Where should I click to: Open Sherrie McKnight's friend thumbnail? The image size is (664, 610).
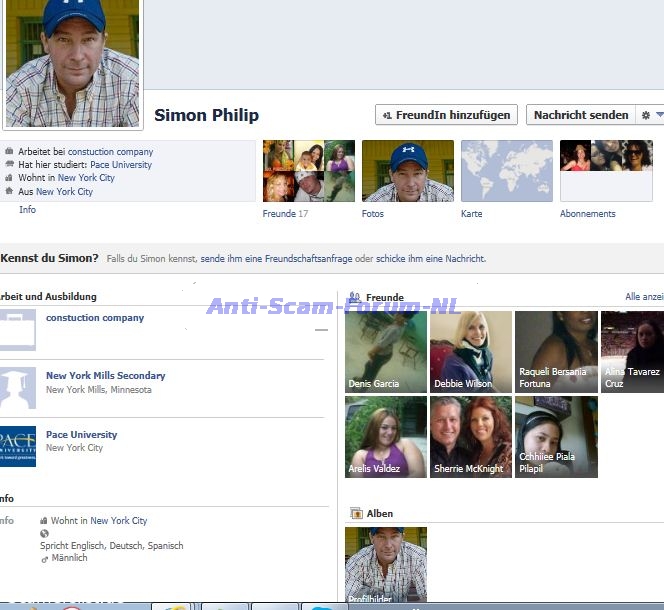pyautogui.click(x=471, y=437)
